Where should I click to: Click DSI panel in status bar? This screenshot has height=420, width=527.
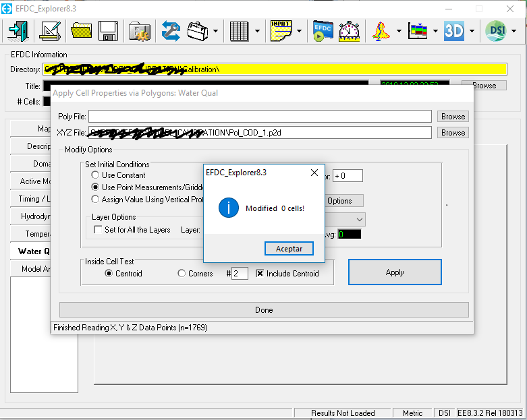(444, 413)
